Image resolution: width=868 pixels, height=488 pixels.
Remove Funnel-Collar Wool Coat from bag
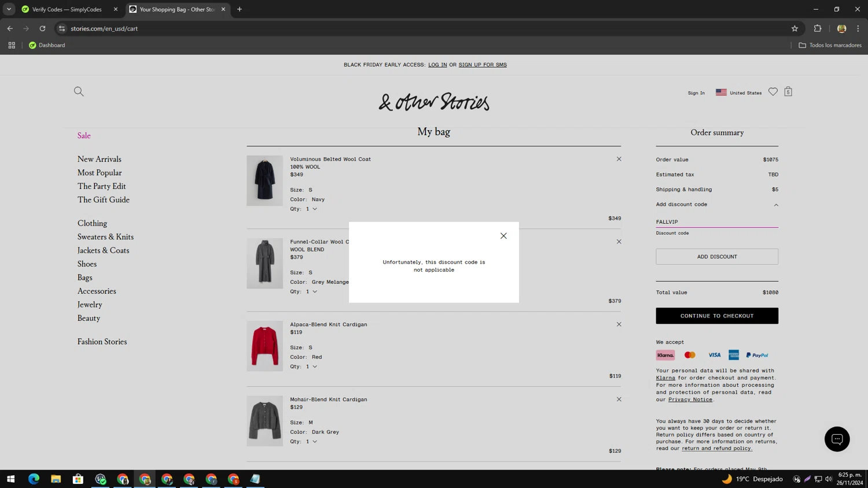point(619,242)
